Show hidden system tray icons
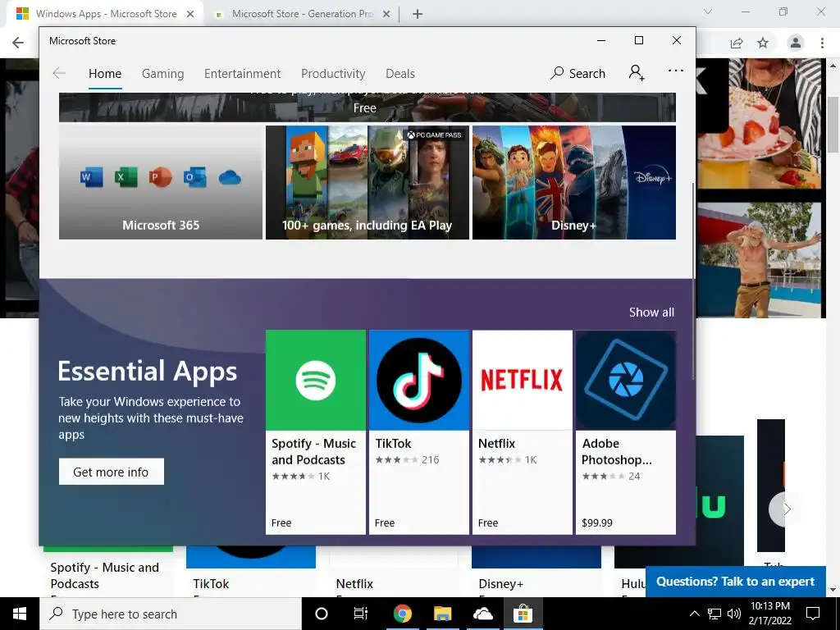Viewport: 840px width, 630px height. pos(694,614)
